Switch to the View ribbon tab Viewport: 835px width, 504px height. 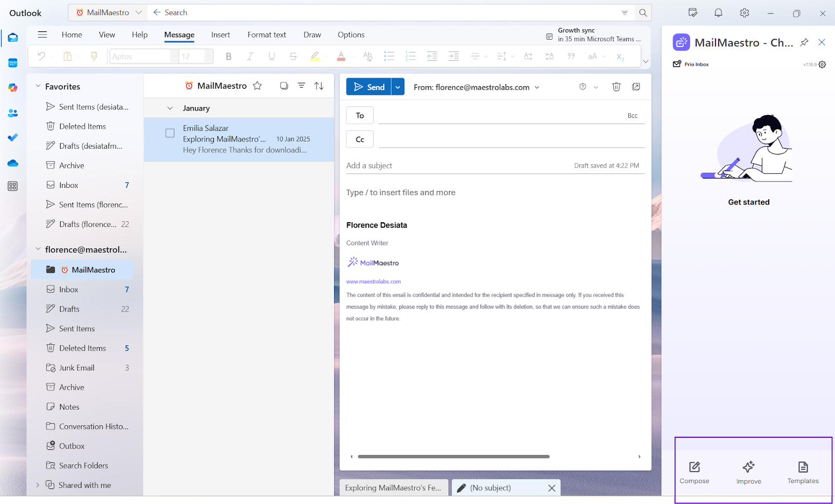coord(107,35)
